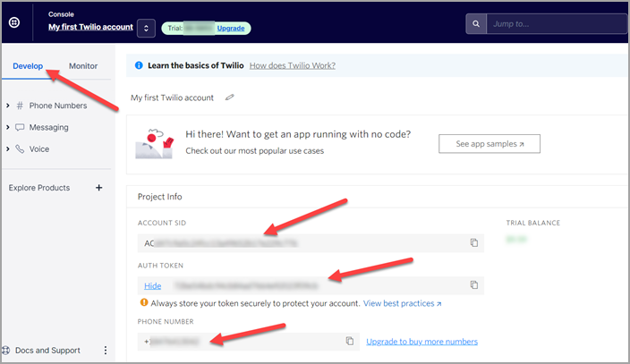Expand the Phone Numbers chevron

point(8,106)
